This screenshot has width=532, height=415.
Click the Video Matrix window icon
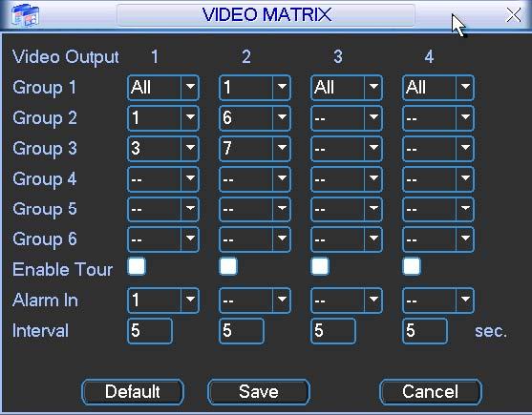pos(25,16)
